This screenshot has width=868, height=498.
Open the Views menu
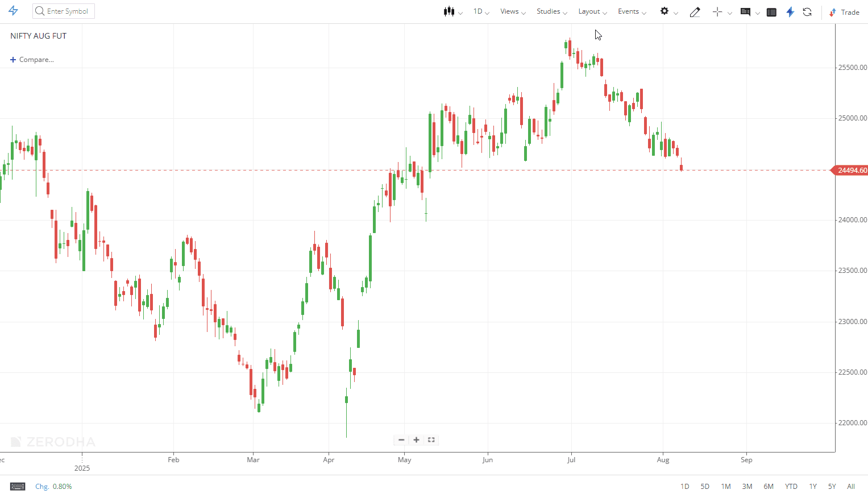512,11
